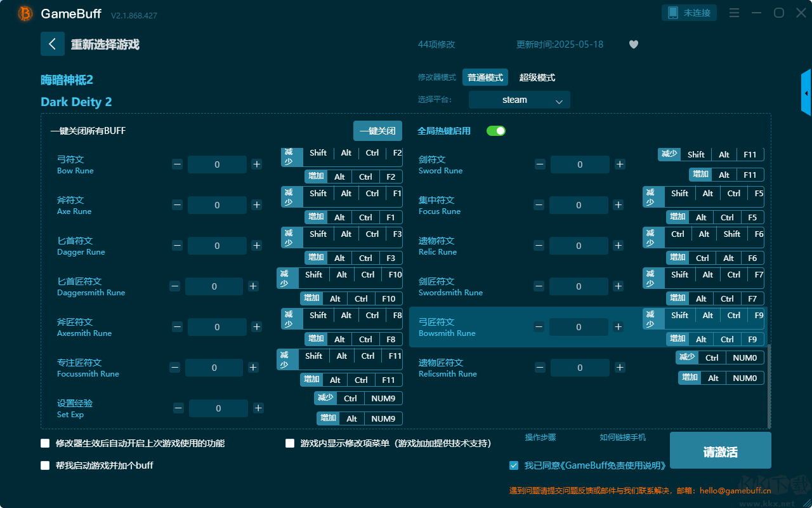The width and height of the screenshot is (812, 508).
Task: Click the phone not-connected icon button
Action: [690, 13]
